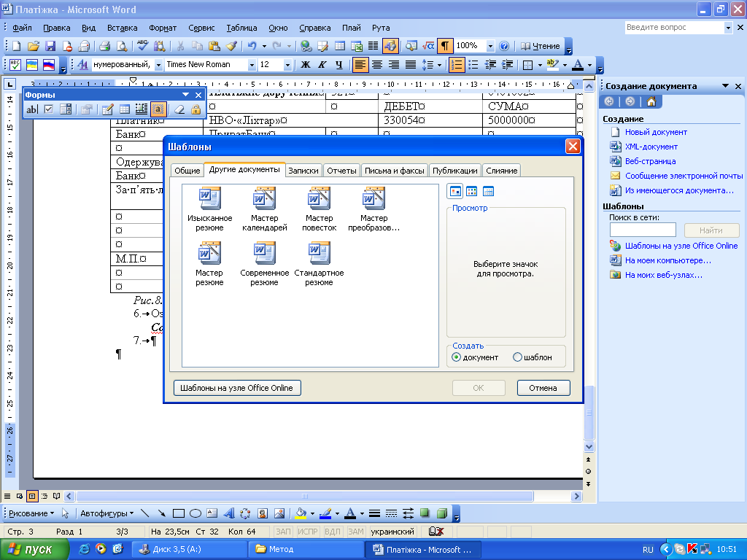Viewport: 747px width, 560px height.
Task: Click the Format Painter brush icon
Action: click(x=231, y=46)
